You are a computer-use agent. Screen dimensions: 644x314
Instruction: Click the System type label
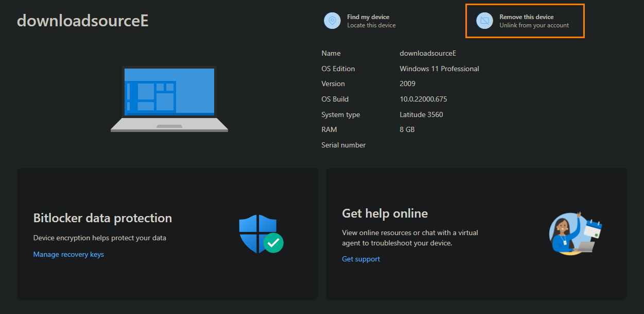point(341,114)
